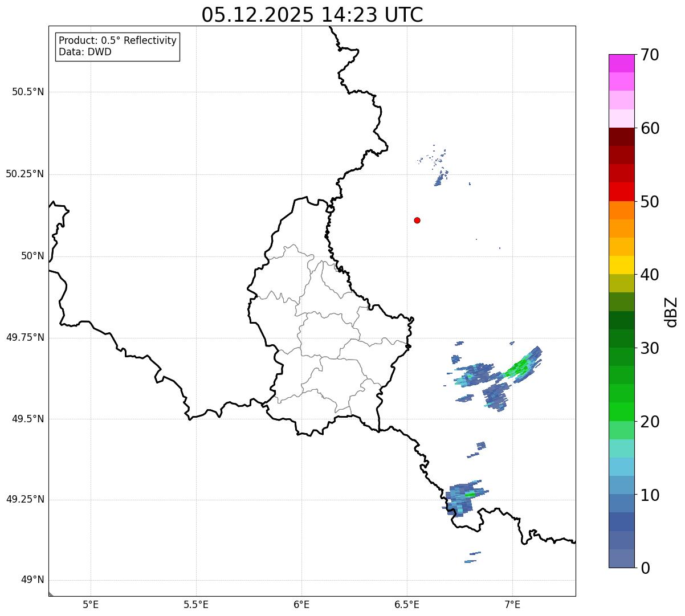Image resolution: width=685 pixels, height=616 pixels.
Task: Click the "Data: DWD" text
Action: pyautogui.click(x=85, y=52)
